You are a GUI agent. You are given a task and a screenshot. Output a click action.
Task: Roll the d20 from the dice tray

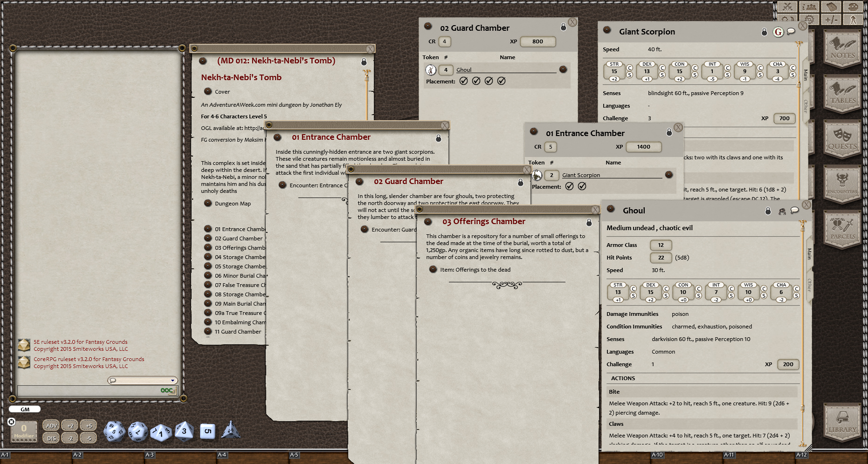115,432
